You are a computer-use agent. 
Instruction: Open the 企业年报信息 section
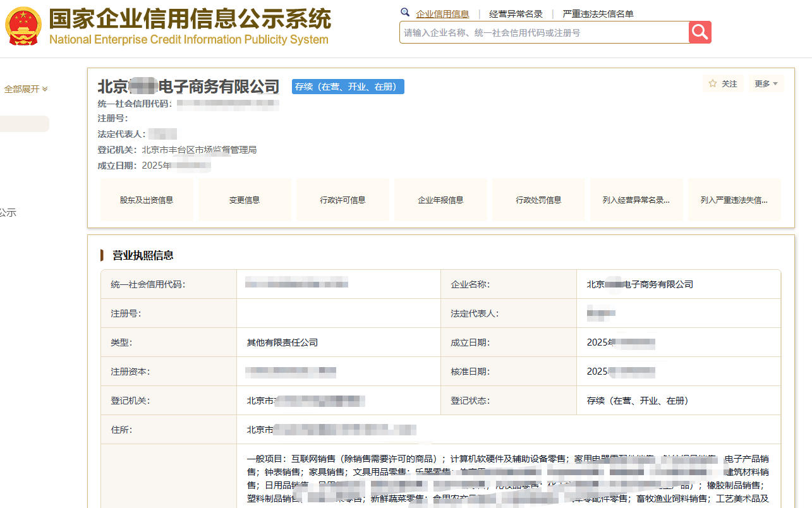point(440,200)
